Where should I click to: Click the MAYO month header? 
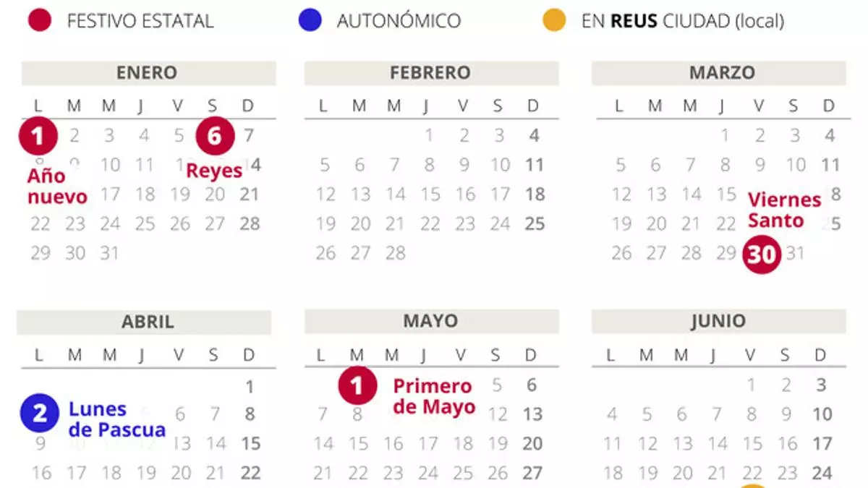(430, 322)
